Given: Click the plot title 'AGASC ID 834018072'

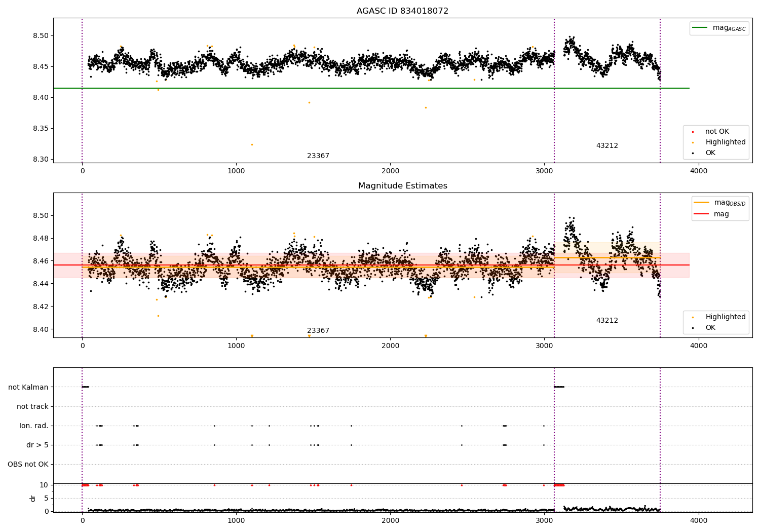Looking at the screenshot, I should coord(402,11).
